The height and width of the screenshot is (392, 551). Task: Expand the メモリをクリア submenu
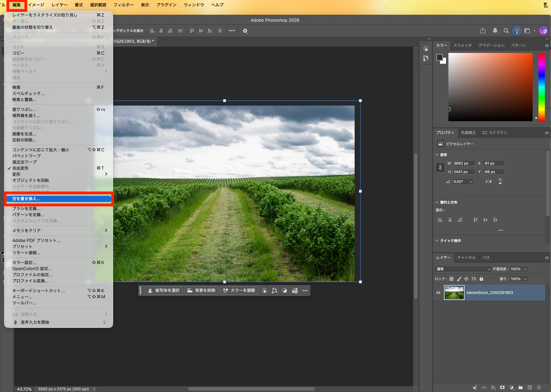[59, 231]
